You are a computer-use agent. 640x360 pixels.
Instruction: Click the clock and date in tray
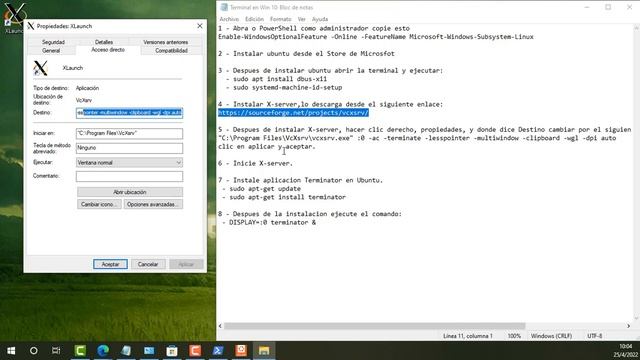(x=627, y=351)
